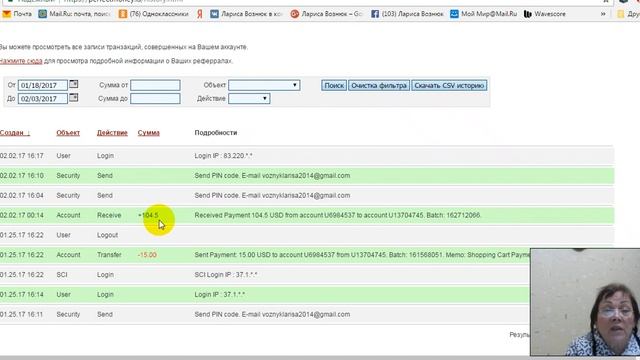Click the Поиск button
This screenshot has height=360, width=640.
(x=334, y=85)
